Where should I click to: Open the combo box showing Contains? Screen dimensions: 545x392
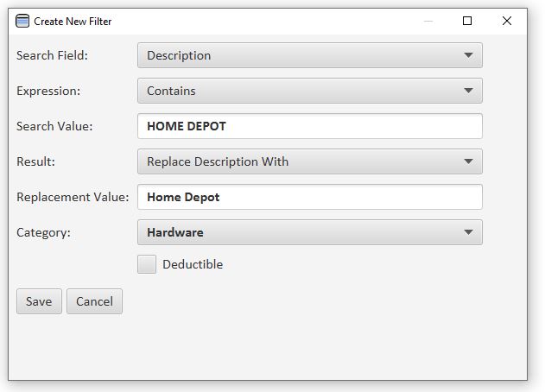click(310, 91)
